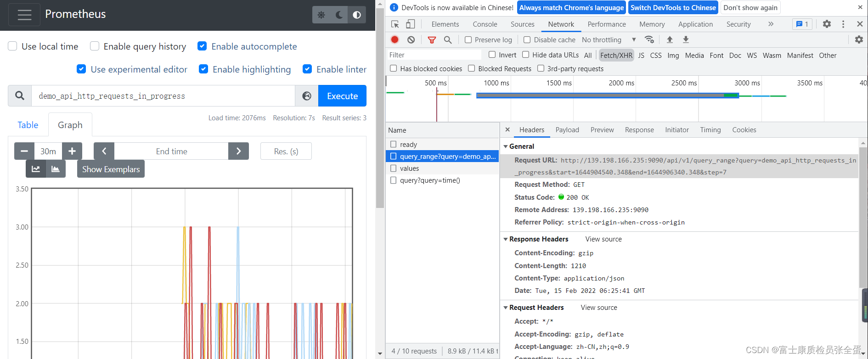Execute the query
This screenshot has height=359, width=868.
pyautogui.click(x=342, y=95)
